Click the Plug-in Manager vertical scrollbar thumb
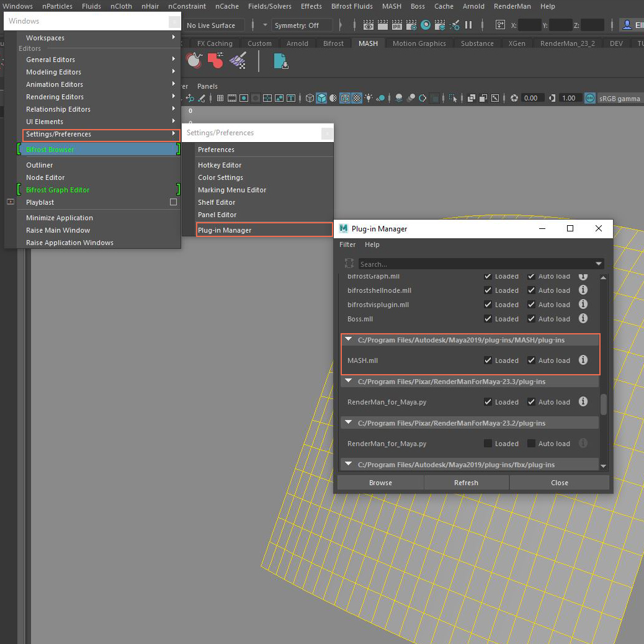Viewport: 644px width, 644px height. pos(603,405)
